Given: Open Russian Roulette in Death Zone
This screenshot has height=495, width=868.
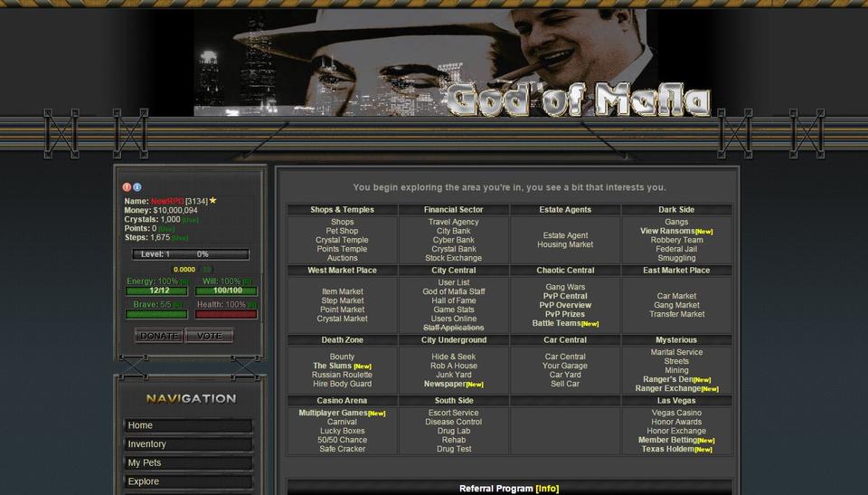Looking at the screenshot, I should tap(342, 375).
